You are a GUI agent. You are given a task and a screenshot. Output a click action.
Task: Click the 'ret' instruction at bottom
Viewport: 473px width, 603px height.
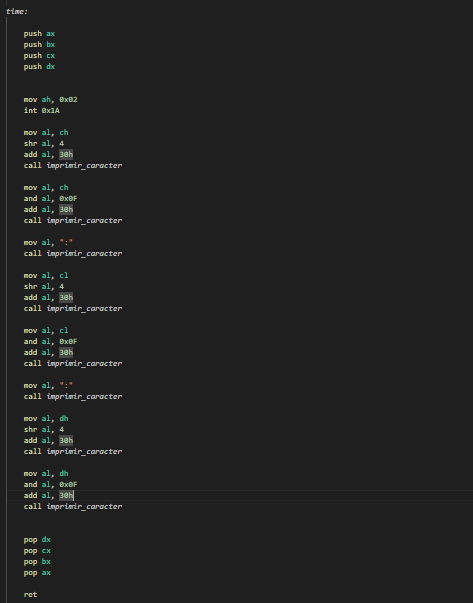(x=30, y=595)
